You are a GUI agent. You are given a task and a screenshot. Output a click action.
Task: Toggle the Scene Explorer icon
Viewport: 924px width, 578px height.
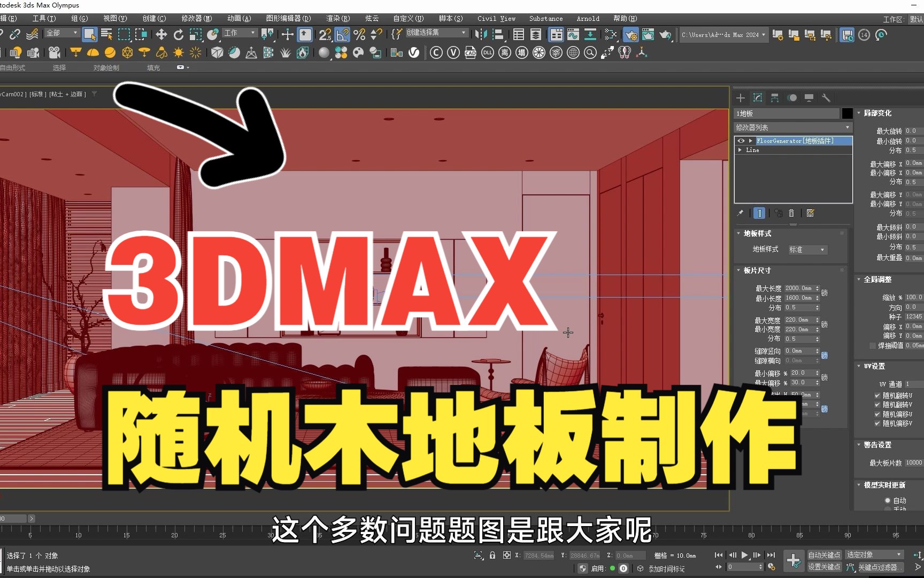tap(519, 35)
